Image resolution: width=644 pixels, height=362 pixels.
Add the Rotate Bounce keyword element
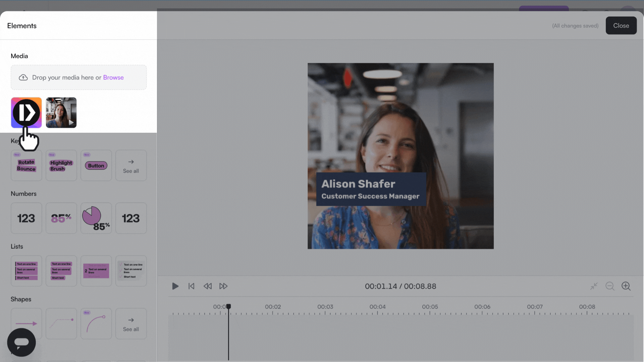[x=26, y=166]
